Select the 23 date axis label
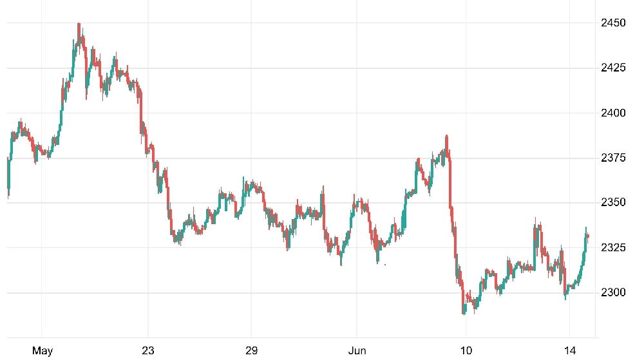644x362 pixels. click(148, 350)
